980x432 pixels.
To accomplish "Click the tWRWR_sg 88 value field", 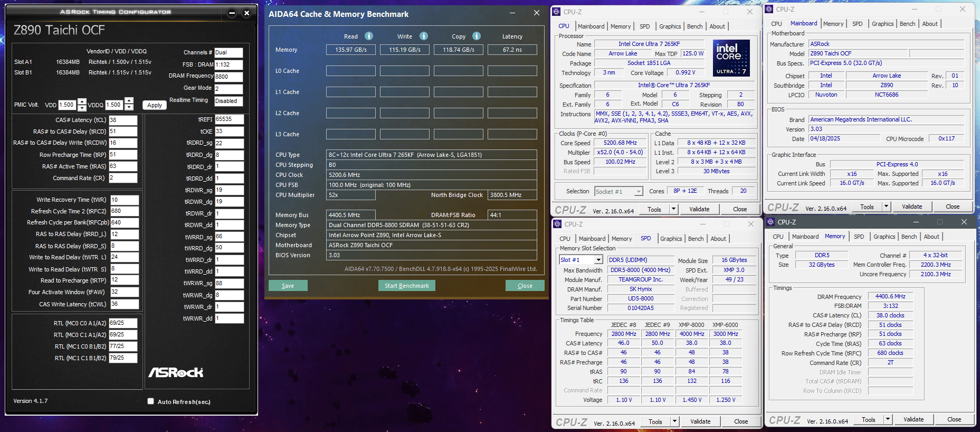I will (229, 283).
